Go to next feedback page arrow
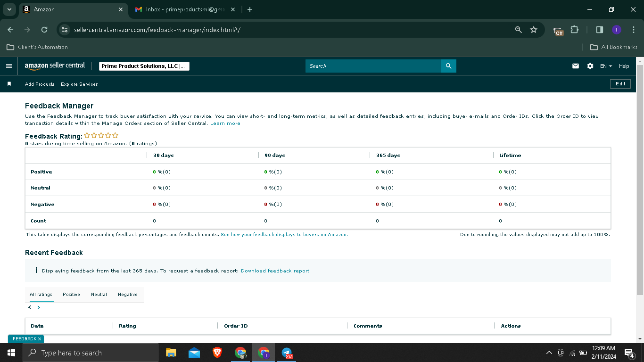Screen dimensions: 644x362 pos(39,307)
